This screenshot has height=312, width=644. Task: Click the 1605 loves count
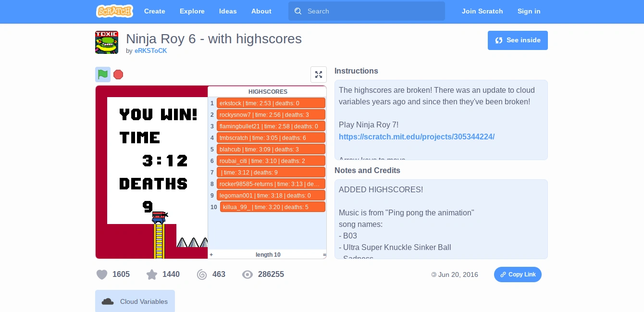pos(121,275)
